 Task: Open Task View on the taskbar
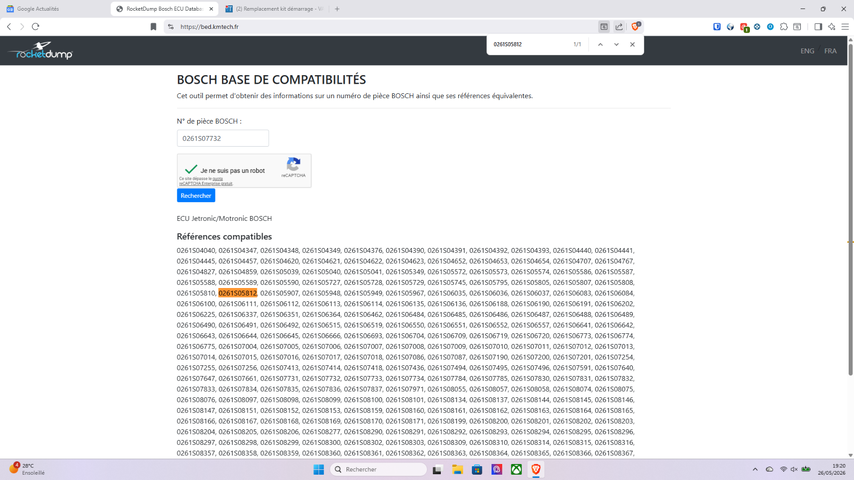click(x=437, y=469)
